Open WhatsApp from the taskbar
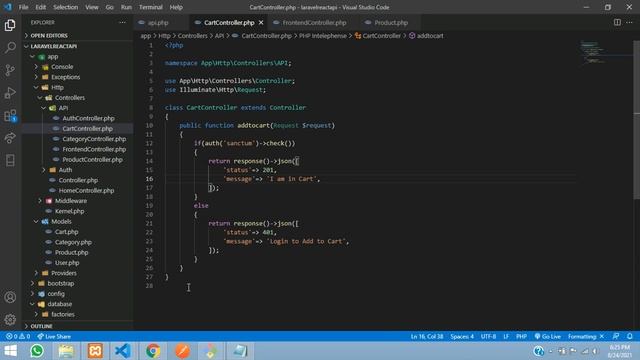The image size is (640, 360). [37, 351]
